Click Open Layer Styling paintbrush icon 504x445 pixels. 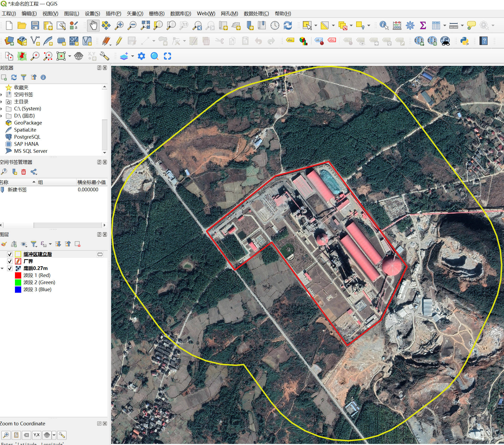tap(4, 244)
